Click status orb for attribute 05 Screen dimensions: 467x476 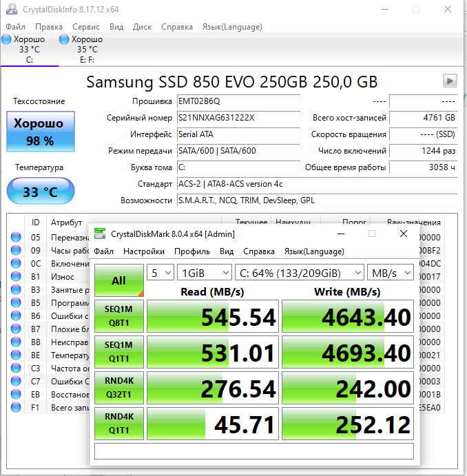pos(16,237)
